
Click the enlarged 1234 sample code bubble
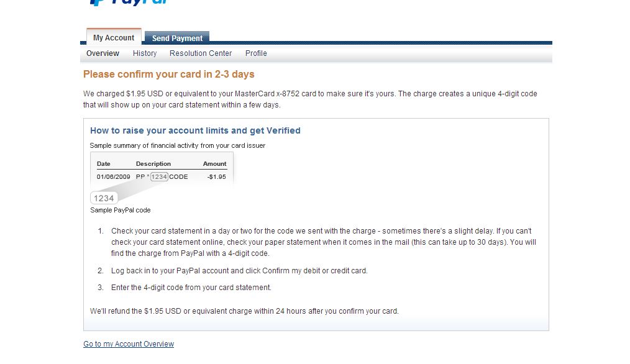[x=104, y=198]
